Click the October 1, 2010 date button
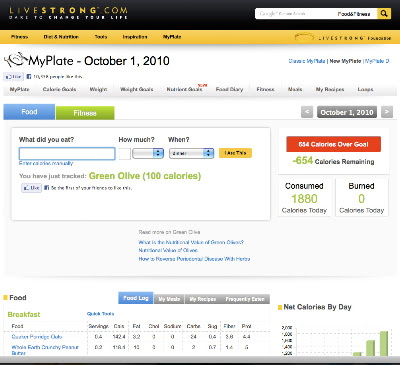The width and height of the screenshot is (400, 365). click(347, 112)
